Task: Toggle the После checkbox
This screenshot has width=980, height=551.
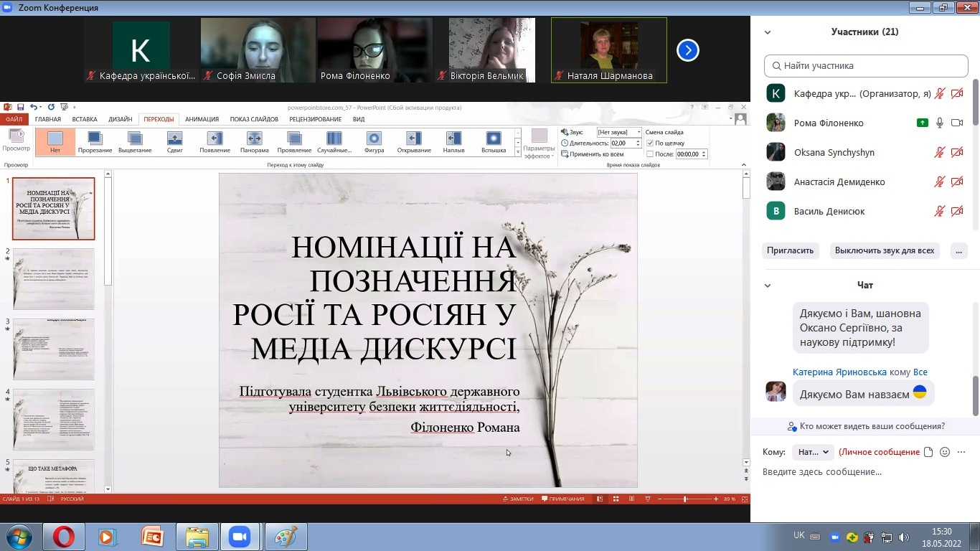Action: 650,154
